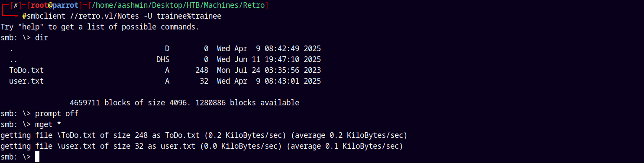Click the date 'Wed Apr 9 08:43:01 2025'

269,81
